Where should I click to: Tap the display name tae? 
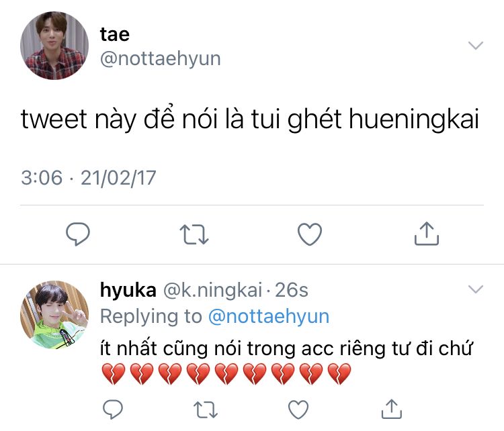pyautogui.click(x=114, y=34)
